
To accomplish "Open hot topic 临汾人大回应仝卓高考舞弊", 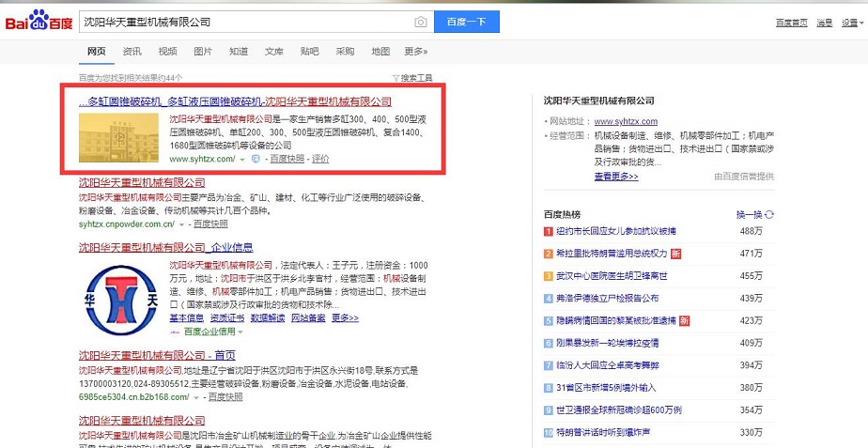I will click(607, 365).
